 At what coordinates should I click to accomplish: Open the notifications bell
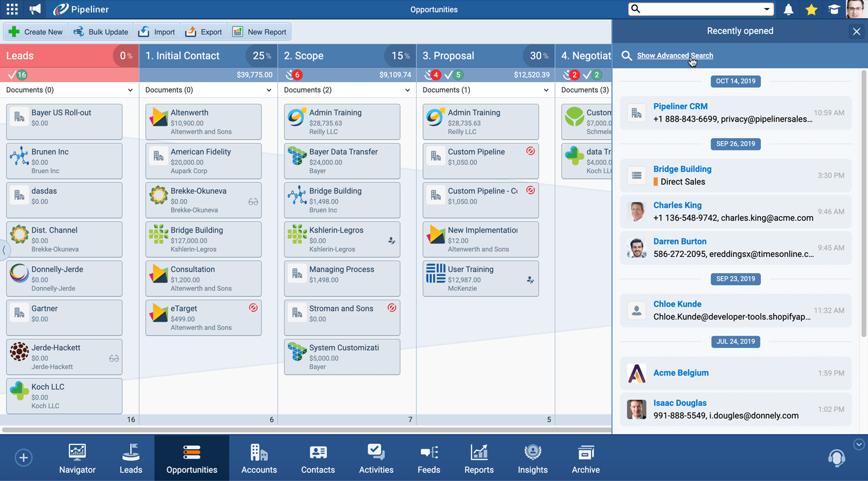tap(788, 9)
